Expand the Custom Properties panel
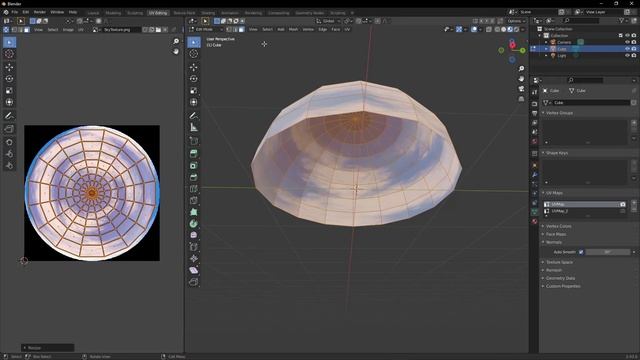This screenshot has height=360, width=640. [563, 286]
